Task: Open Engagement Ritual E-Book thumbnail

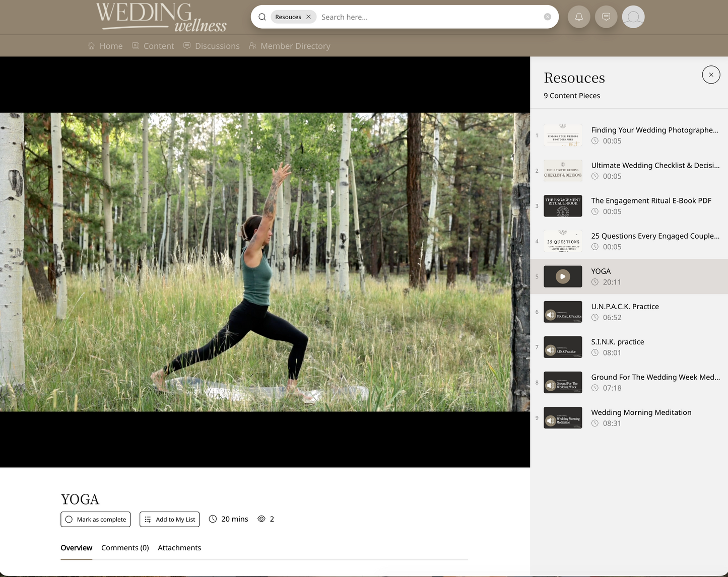Action: coord(563,206)
